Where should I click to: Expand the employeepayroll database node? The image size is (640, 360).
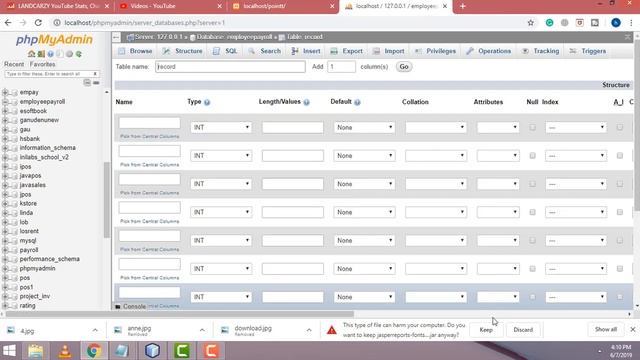[x=5, y=102]
